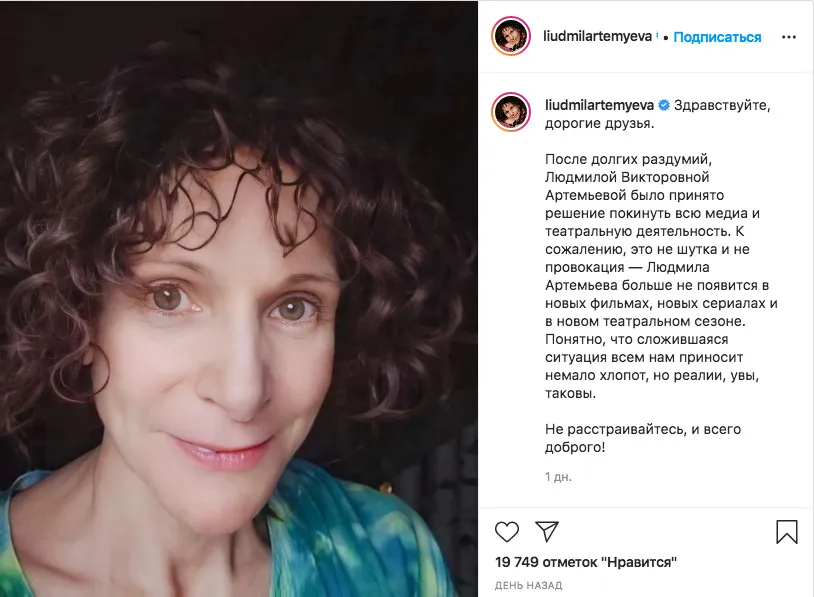Click the blue verified badge in the caption
The width and height of the screenshot is (814, 597).
point(664,105)
